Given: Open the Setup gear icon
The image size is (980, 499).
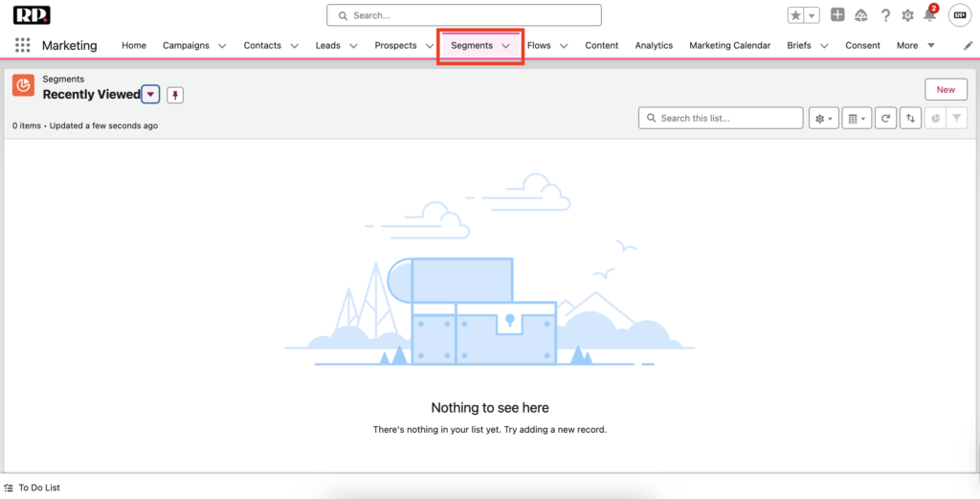Looking at the screenshot, I should pyautogui.click(x=907, y=15).
